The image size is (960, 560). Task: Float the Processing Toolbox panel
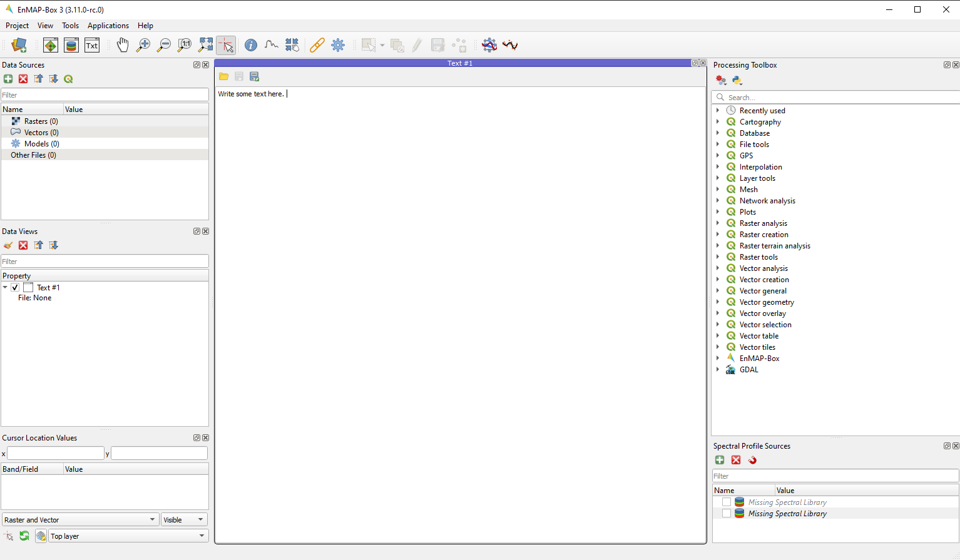click(947, 65)
